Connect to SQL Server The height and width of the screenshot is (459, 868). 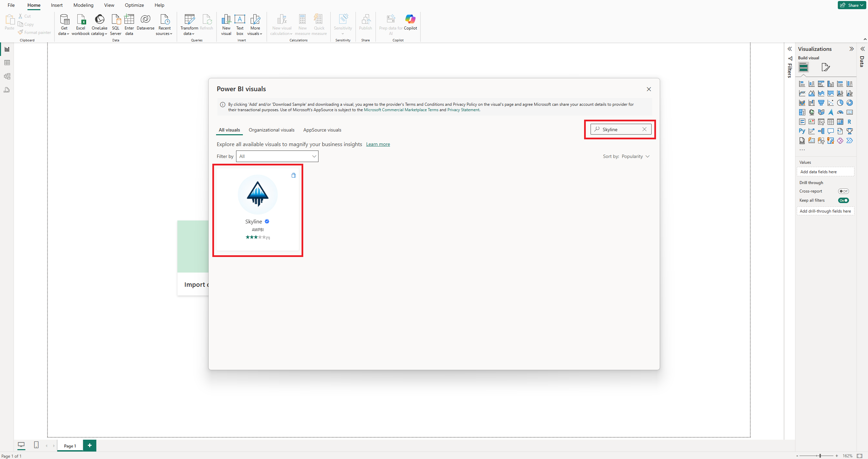click(x=116, y=24)
